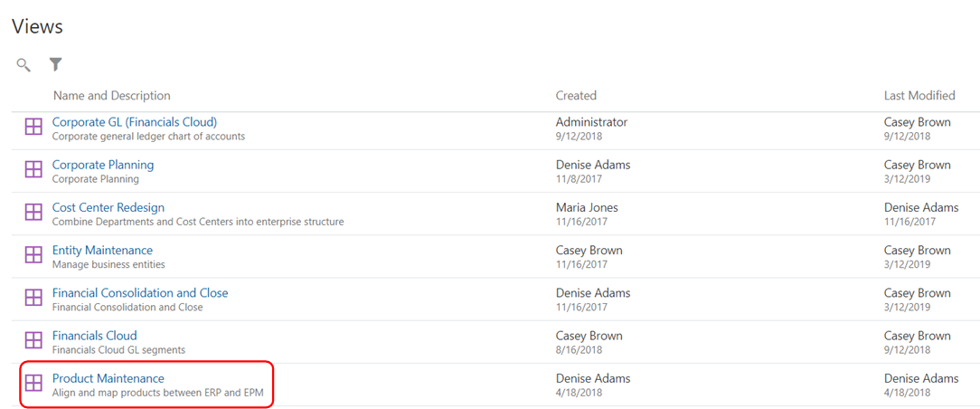Click the search magnifier icon
Image resolution: width=980 pixels, height=409 pixels.
24,65
